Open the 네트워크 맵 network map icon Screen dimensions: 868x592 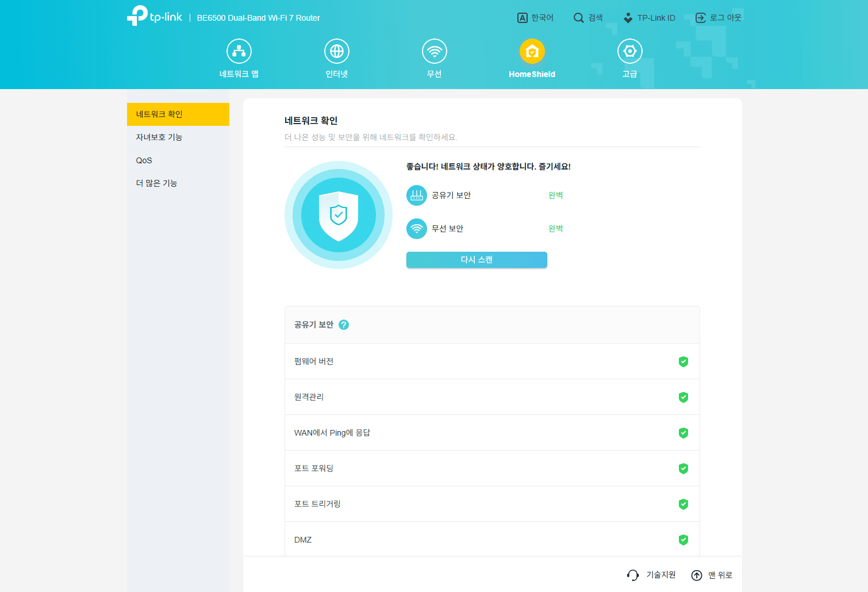239,52
